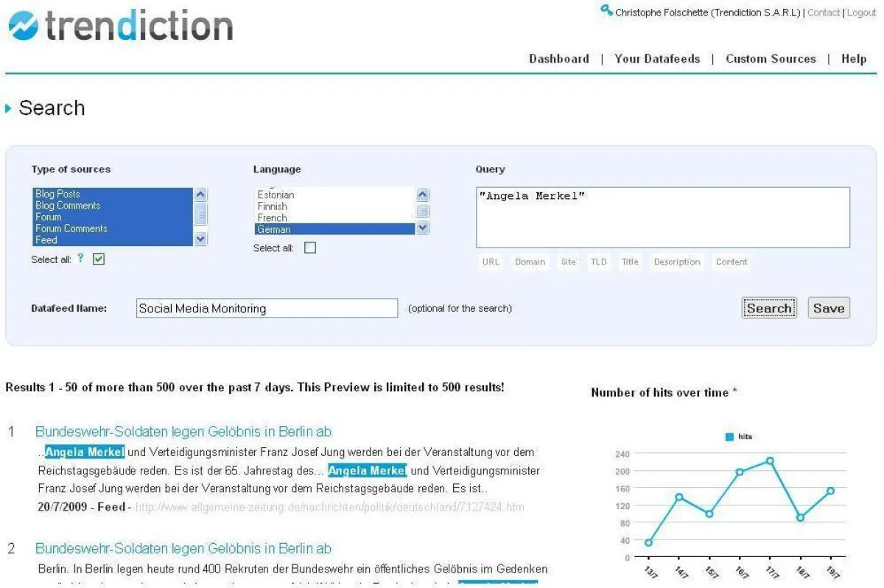
Task: Click the Description query filter icon
Action: 676,262
